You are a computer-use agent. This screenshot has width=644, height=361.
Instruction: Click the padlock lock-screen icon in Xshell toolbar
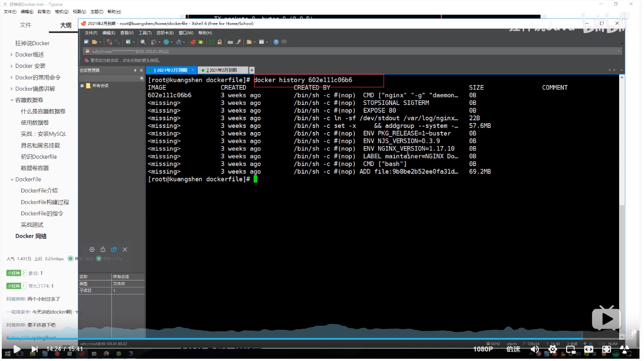[x=220, y=42]
